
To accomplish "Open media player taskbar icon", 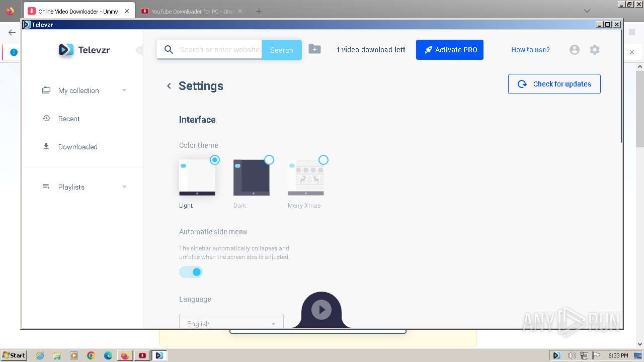I will [74, 355].
